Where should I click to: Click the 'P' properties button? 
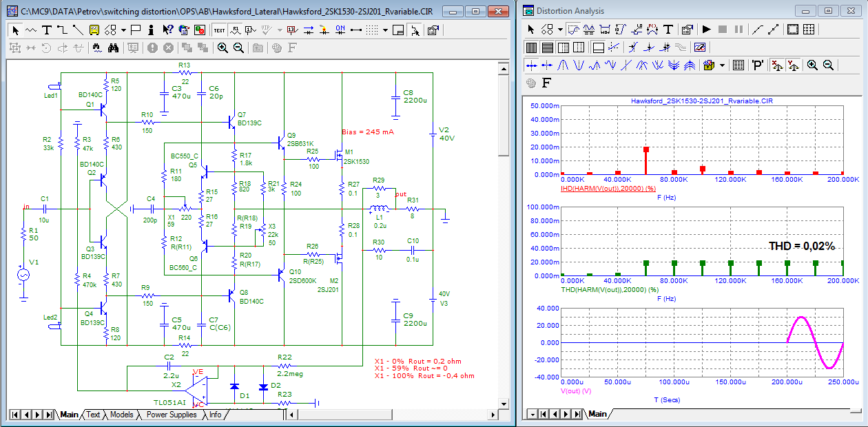click(758, 65)
